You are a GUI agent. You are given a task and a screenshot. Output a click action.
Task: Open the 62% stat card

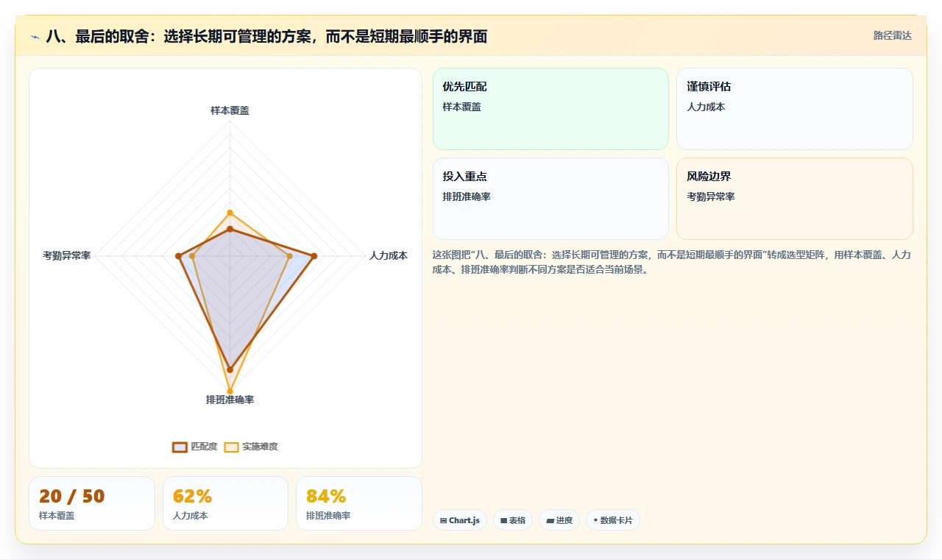point(225,503)
